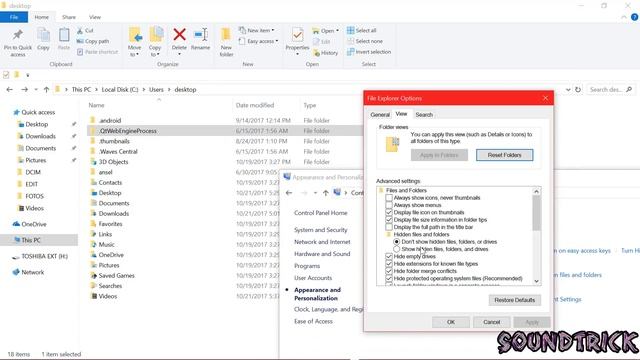Open the File ribbon tab
Viewport: 640px width, 360px height.
[14, 17]
